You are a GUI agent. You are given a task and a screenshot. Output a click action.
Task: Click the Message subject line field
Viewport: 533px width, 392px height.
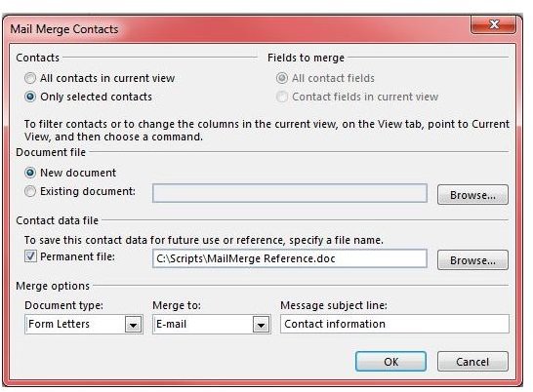click(394, 324)
